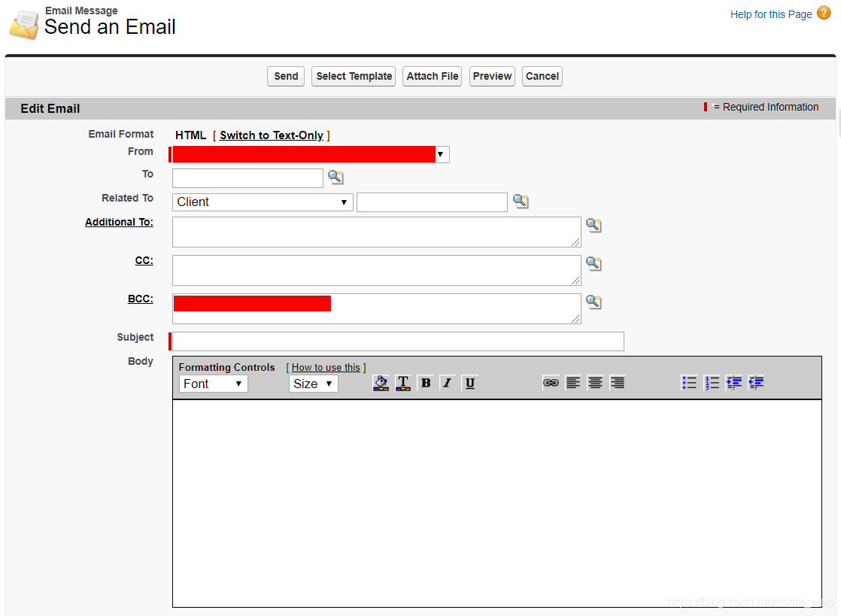Choose background highlight color
The image size is (841, 616).
[x=381, y=383]
